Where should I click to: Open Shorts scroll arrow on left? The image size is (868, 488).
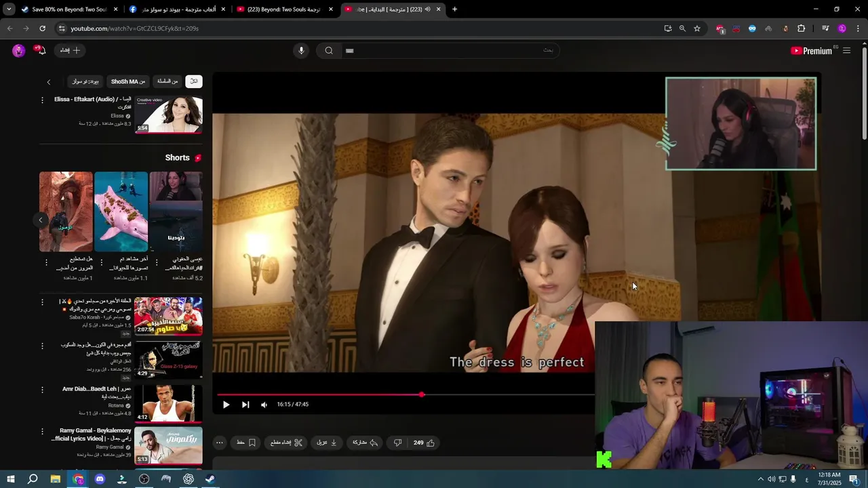(40, 220)
